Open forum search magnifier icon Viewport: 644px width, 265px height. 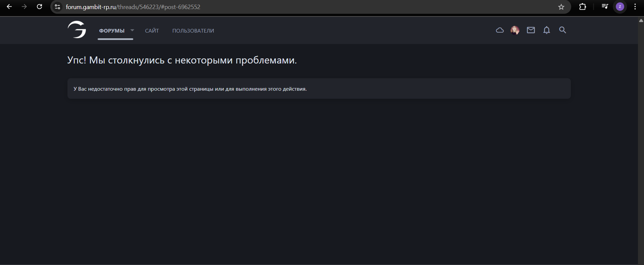pos(562,30)
